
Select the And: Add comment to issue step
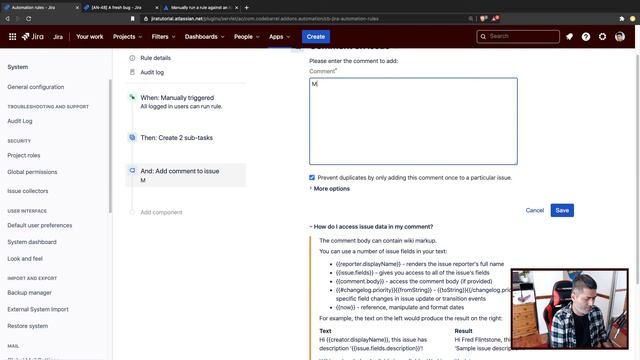tap(186, 175)
